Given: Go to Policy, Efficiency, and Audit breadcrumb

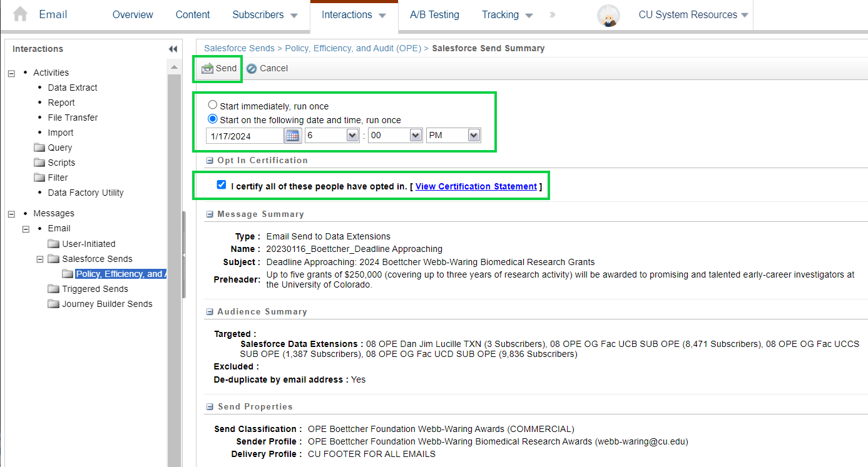Looking at the screenshot, I should [x=353, y=48].
